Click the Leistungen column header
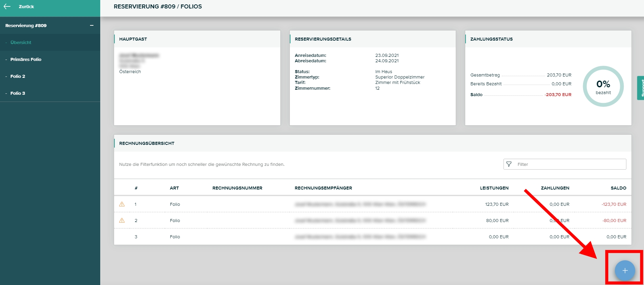This screenshot has height=285, width=644. pyautogui.click(x=494, y=188)
